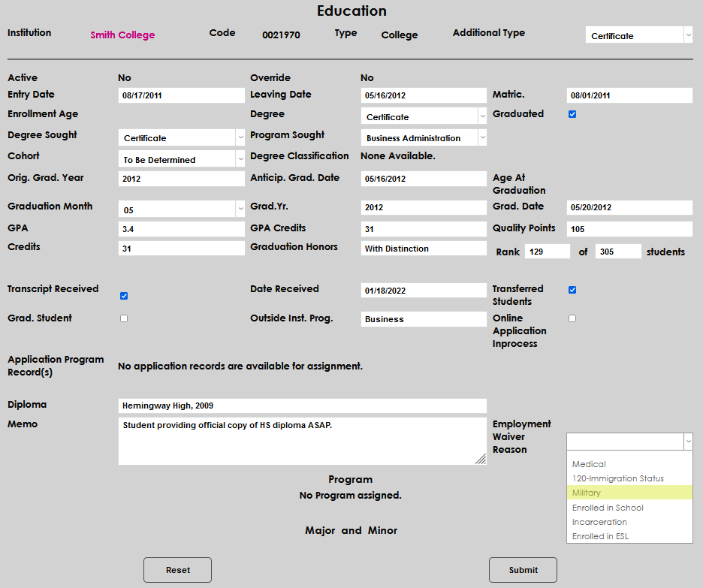
Task: Open the Smith College institution link
Action: coord(122,35)
